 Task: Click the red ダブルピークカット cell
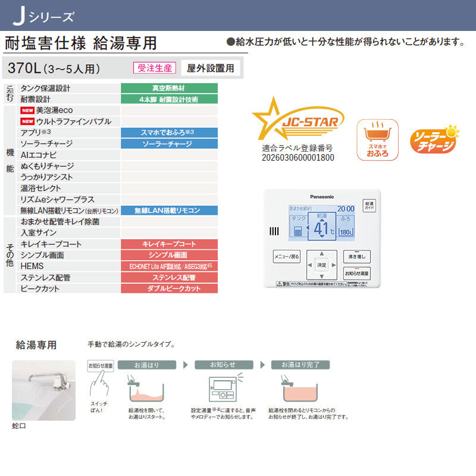tap(169, 289)
